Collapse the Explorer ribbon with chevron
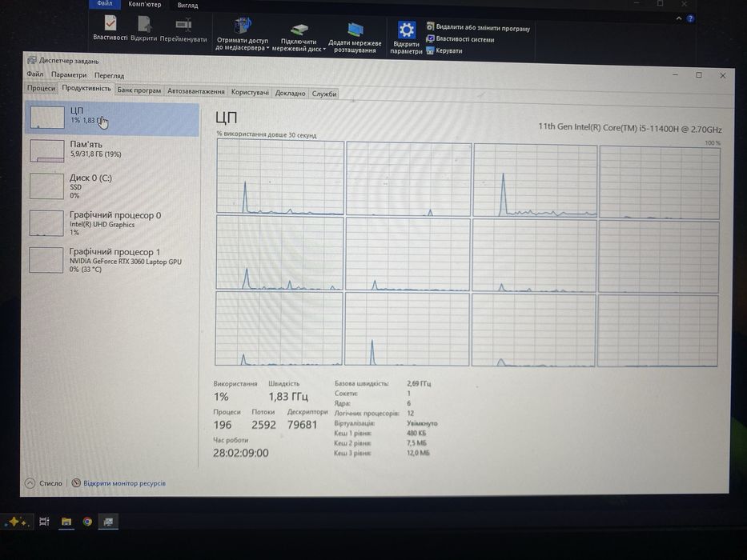 point(678,18)
